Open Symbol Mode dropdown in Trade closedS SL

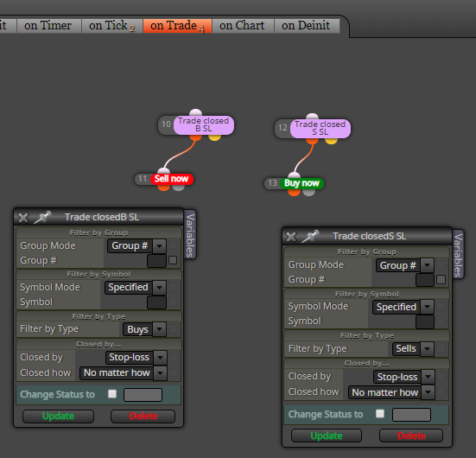(x=403, y=307)
